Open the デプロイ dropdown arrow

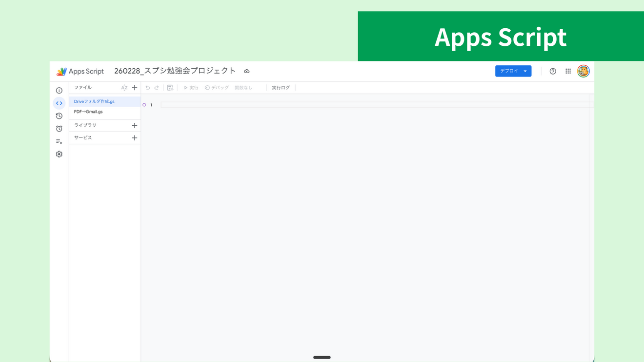(525, 71)
